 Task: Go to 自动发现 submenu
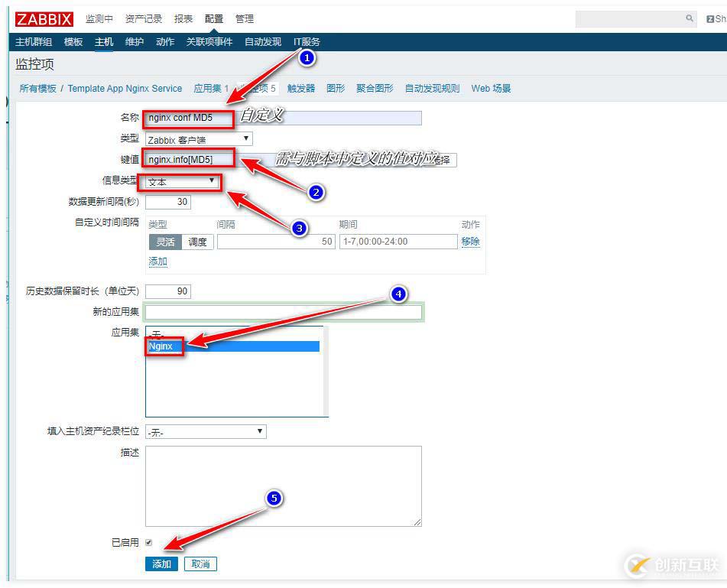(263, 42)
